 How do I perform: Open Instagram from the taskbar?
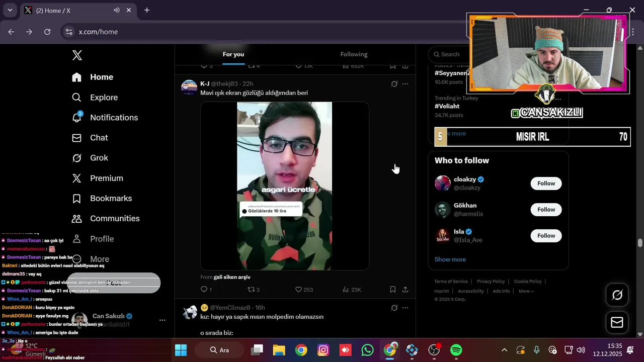[324, 350]
